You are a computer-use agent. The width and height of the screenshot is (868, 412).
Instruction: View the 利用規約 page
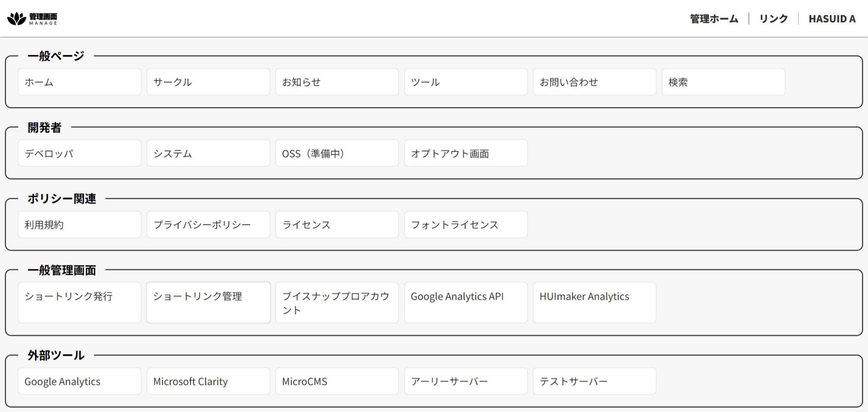(x=79, y=224)
